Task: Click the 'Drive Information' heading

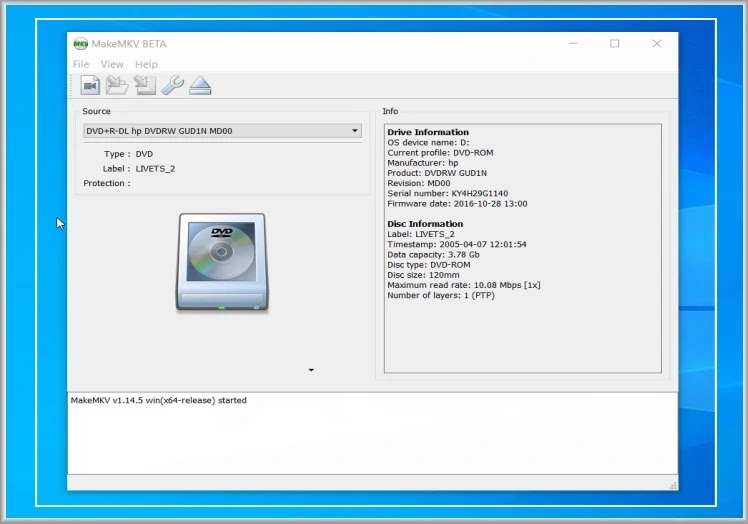Action: (428, 132)
